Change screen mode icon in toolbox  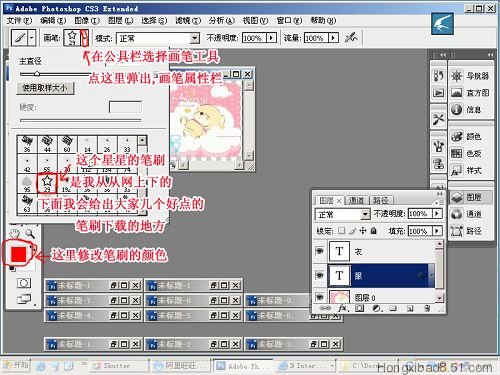coord(24,299)
